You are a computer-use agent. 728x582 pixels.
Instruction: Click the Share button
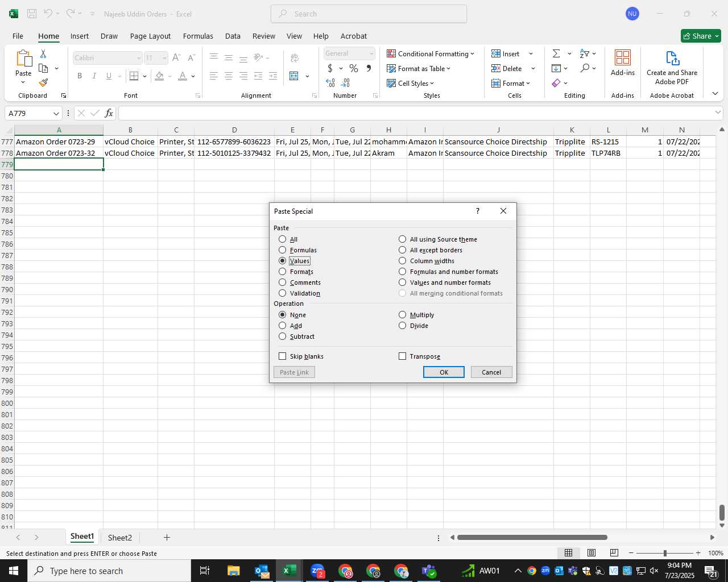pyautogui.click(x=701, y=36)
